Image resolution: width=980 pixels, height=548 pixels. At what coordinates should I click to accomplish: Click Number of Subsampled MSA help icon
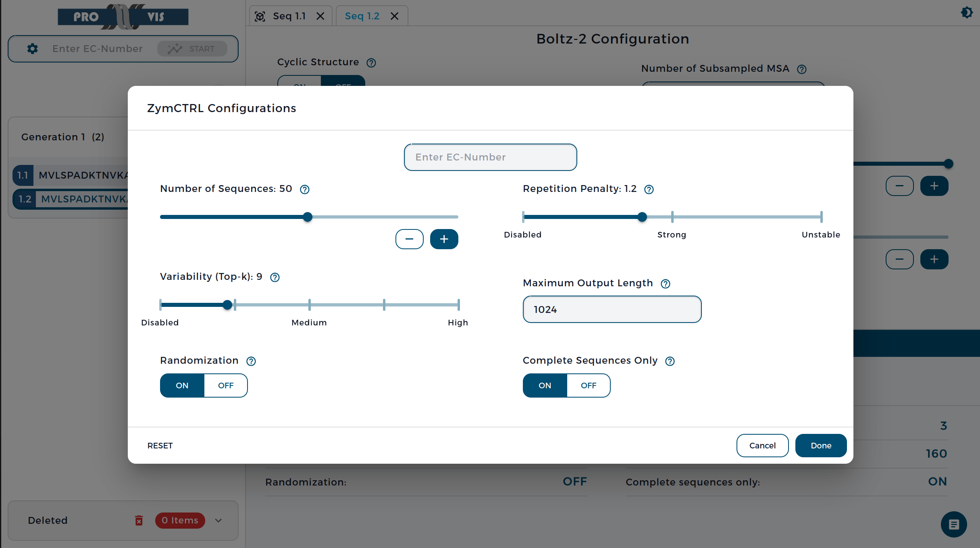pyautogui.click(x=802, y=69)
